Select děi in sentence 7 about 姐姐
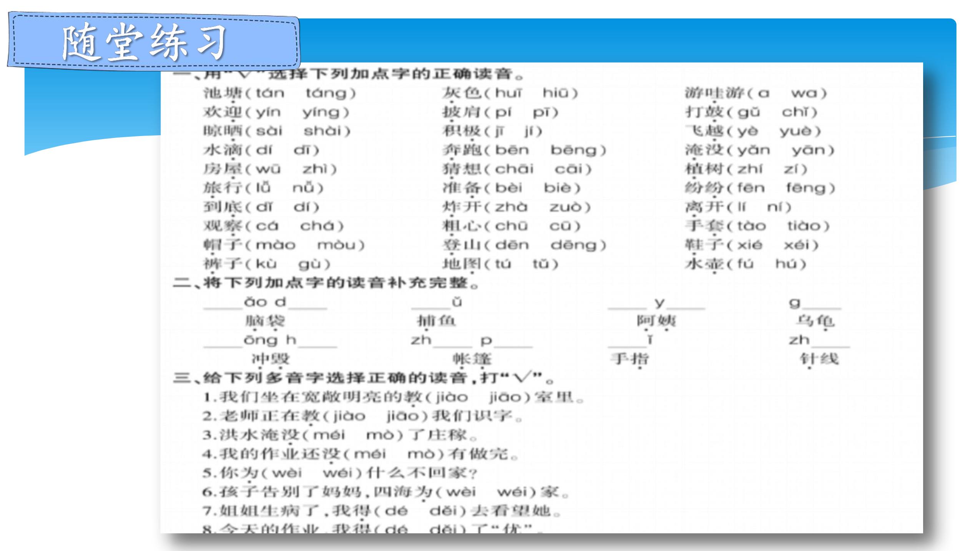The height and width of the screenshot is (551, 980). click(444, 511)
